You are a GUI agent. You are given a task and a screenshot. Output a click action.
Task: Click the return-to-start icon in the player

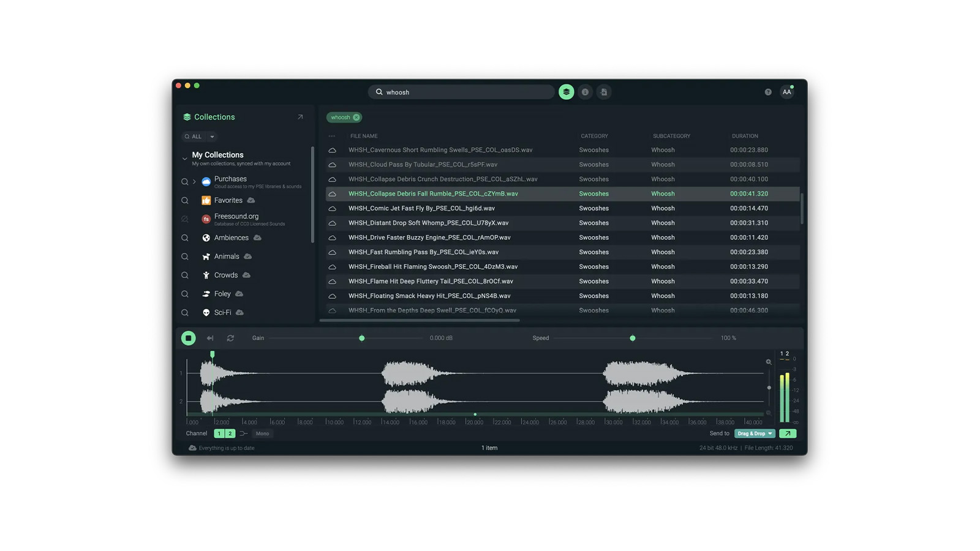pos(210,338)
